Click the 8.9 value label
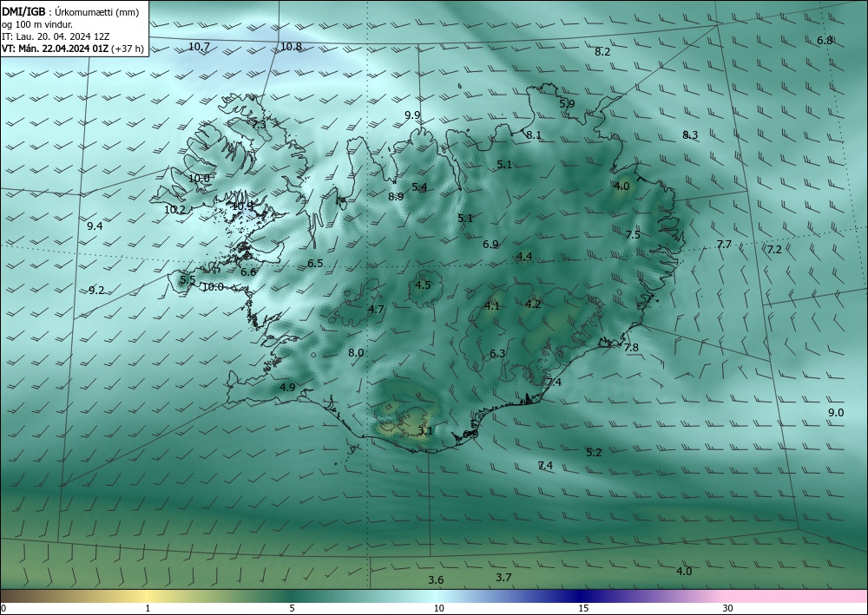 point(396,196)
